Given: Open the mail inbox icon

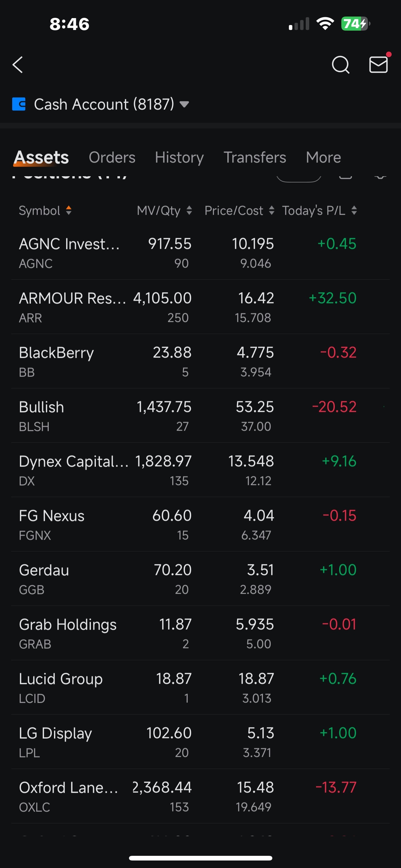Looking at the screenshot, I should 379,64.
